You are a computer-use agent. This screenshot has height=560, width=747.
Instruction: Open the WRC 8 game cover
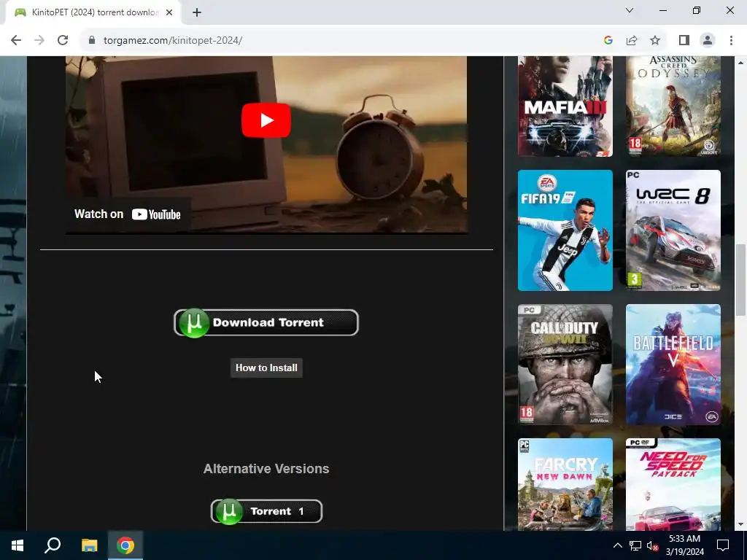pyautogui.click(x=673, y=230)
